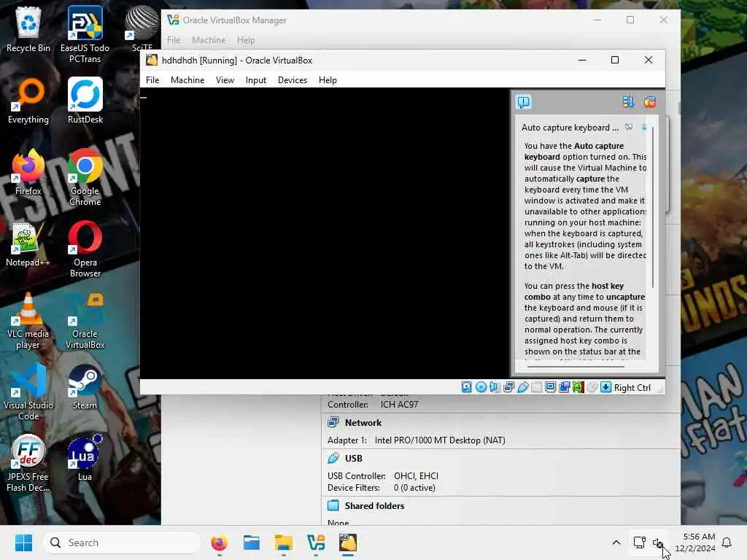
Task: Click the optical disc status indicator
Action: pyautogui.click(x=481, y=387)
